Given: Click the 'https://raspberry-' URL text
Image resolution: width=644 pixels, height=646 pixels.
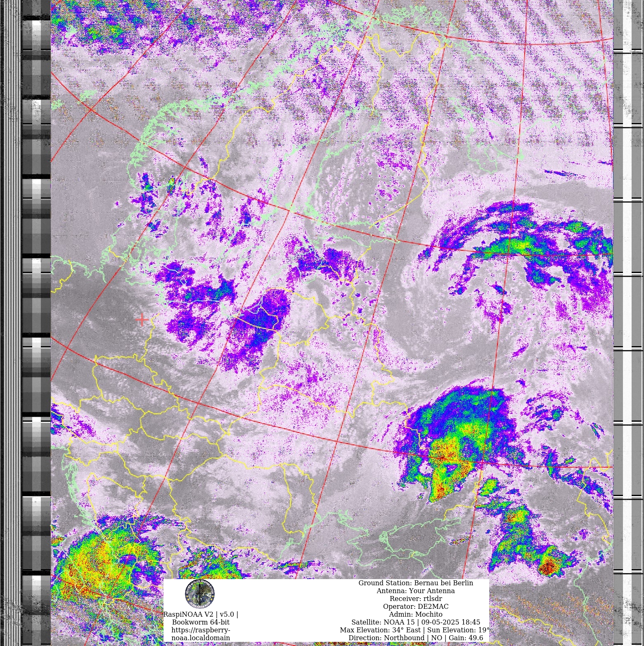Looking at the screenshot, I should pos(201,630).
